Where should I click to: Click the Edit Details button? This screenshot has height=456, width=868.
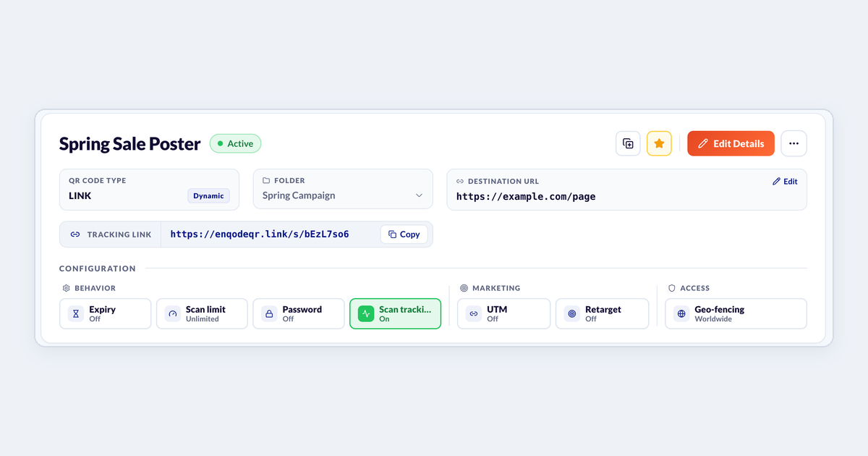[x=731, y=143]
